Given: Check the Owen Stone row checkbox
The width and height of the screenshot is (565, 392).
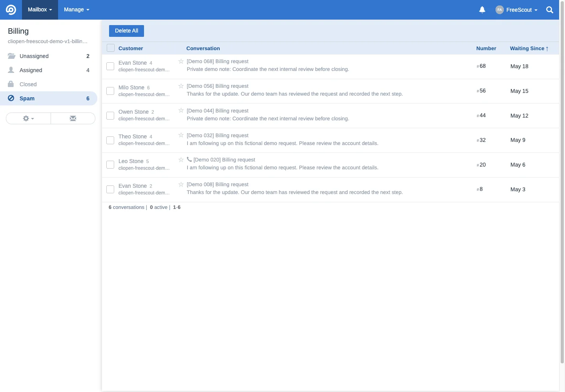Looking at the screenshot, I should coord(110,116).
